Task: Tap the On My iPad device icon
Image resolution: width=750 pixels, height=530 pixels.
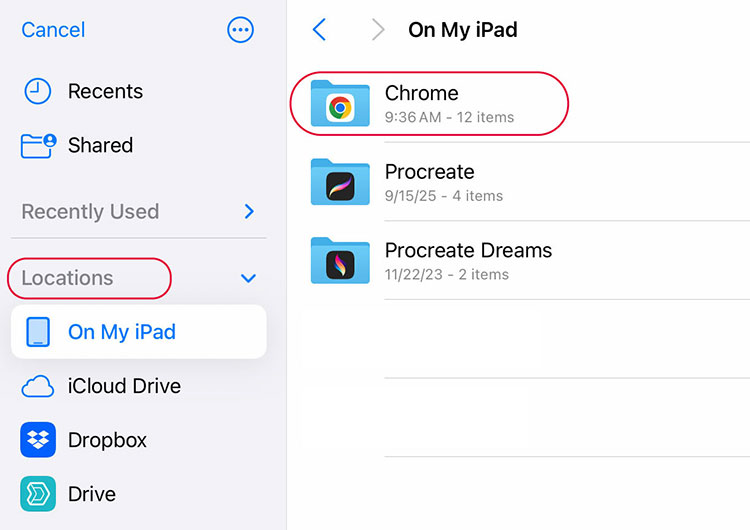Action: 38,332
